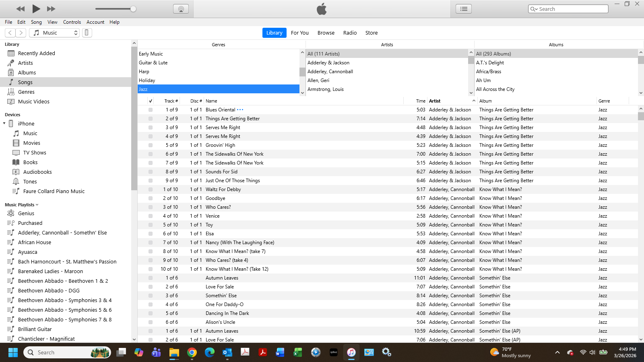Open the AirPlay output selector
The image size is (644, 362).
click(x=181, y=9)
